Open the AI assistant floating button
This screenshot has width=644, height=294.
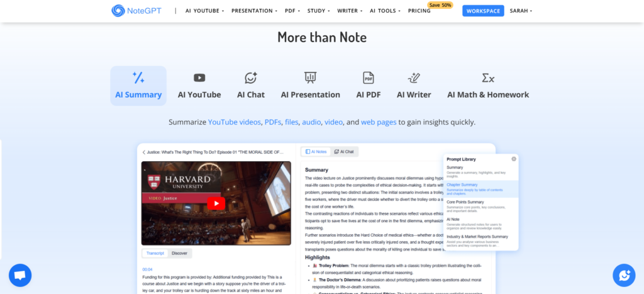(624, 275)
